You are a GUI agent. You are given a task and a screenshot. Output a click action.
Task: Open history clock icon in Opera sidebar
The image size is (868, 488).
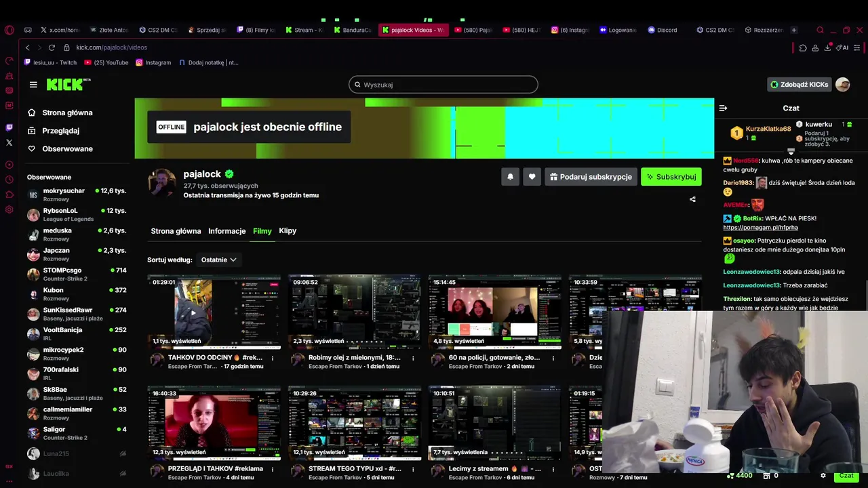(9, 180)
